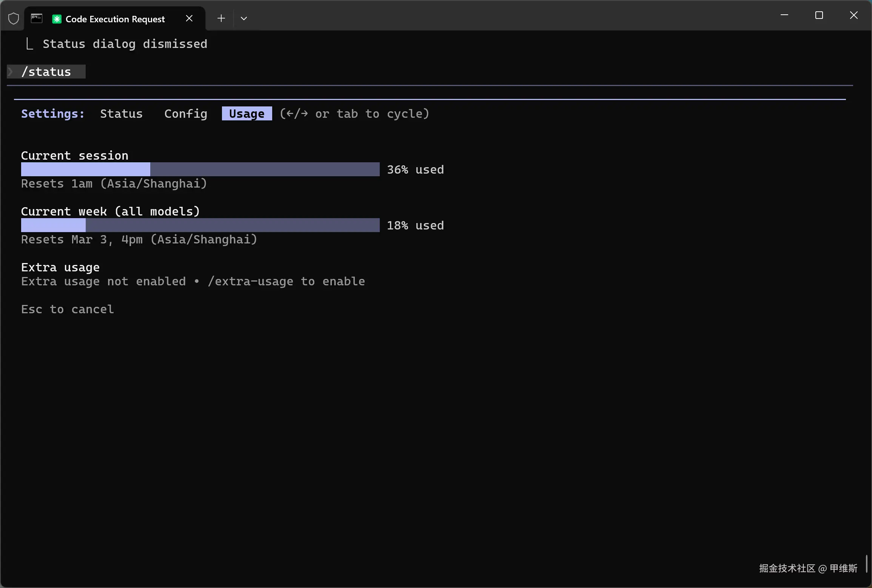Image resolution: width=872 pixels, height=588 pixels.
Task: Click the terminal profile icon on tab
Action: click(x=37, y=18)
